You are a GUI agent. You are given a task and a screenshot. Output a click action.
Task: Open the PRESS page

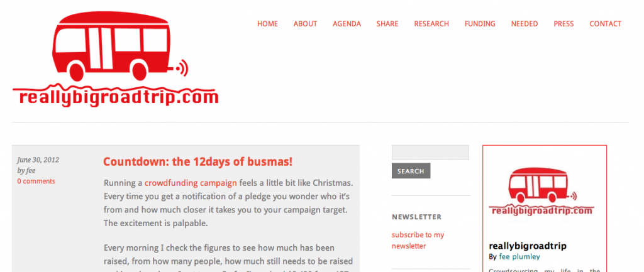click(563, 24)
